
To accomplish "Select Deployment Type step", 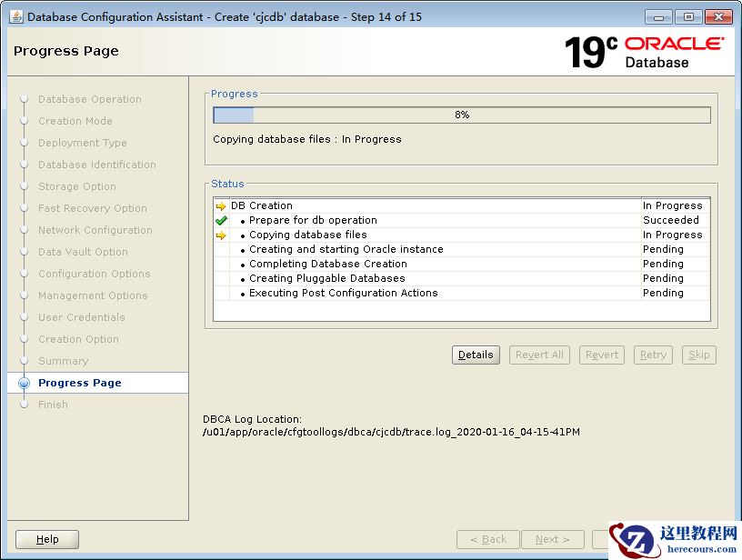I will click(83, 143).
